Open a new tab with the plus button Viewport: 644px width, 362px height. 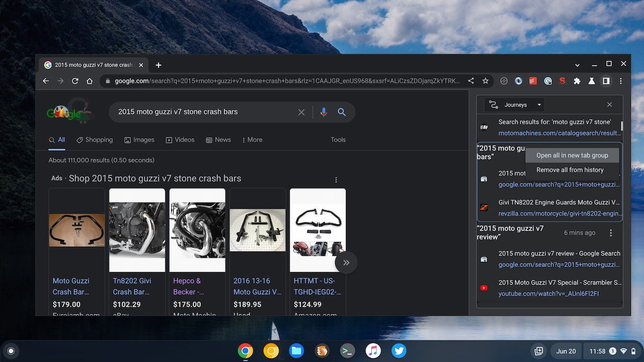pos(158,65)
